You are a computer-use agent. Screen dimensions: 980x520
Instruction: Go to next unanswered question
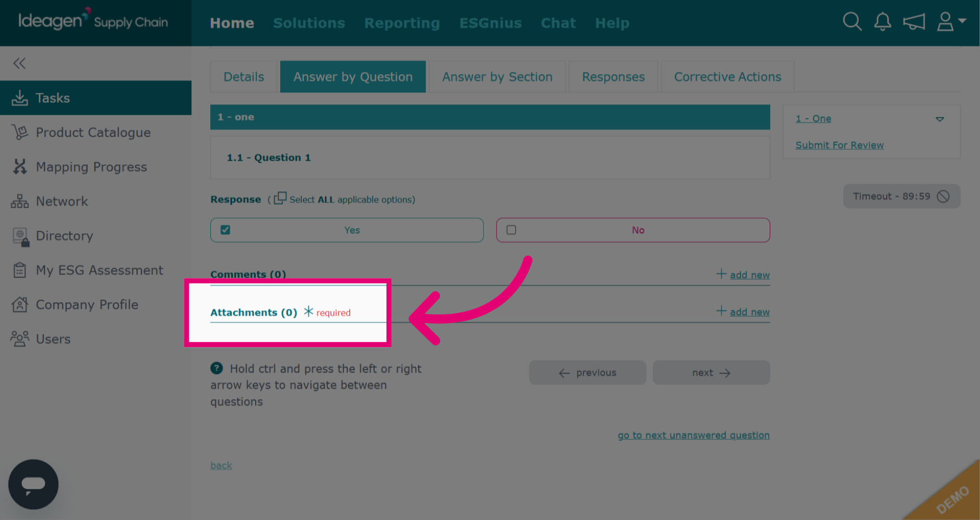pos(694,435)
